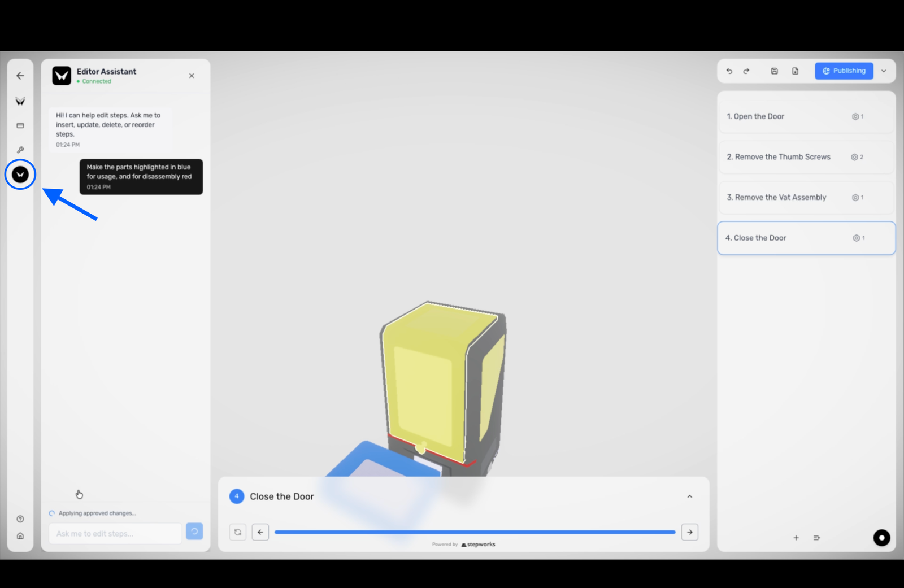904x588 pixels.
Task: Click the black record circle button
Action: (x=881, y=538)
